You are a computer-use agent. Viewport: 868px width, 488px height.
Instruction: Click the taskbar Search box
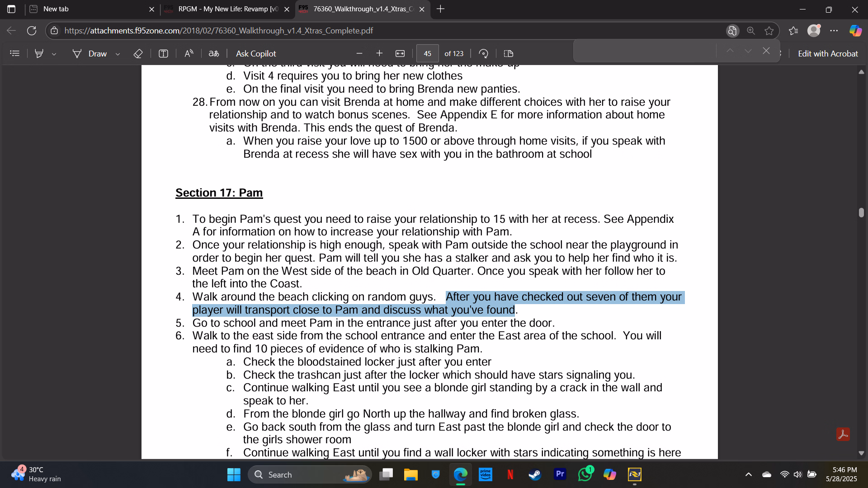pos(310,474)
